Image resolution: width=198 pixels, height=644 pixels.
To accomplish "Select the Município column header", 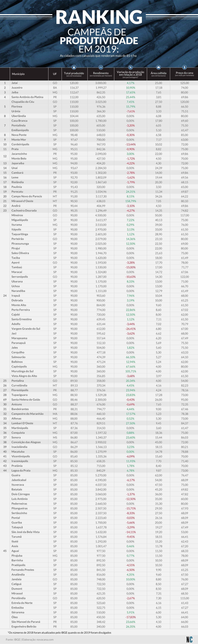I will coord(18,74).
